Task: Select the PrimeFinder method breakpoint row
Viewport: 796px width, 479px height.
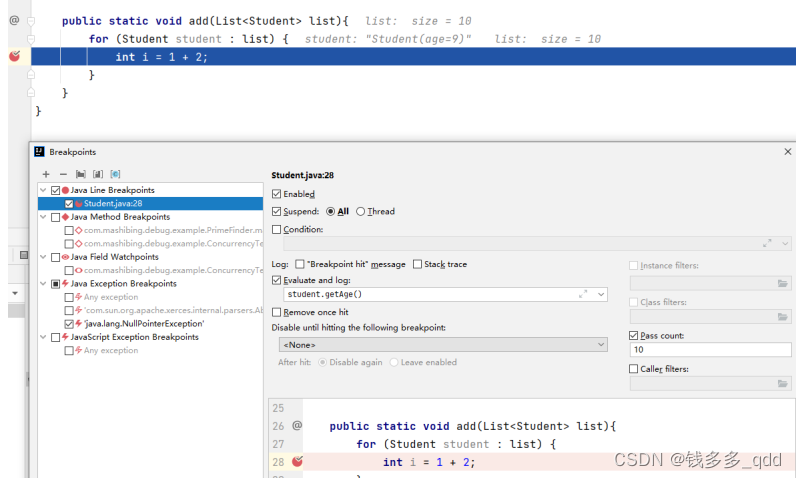Action: click(x=150, y=230)
